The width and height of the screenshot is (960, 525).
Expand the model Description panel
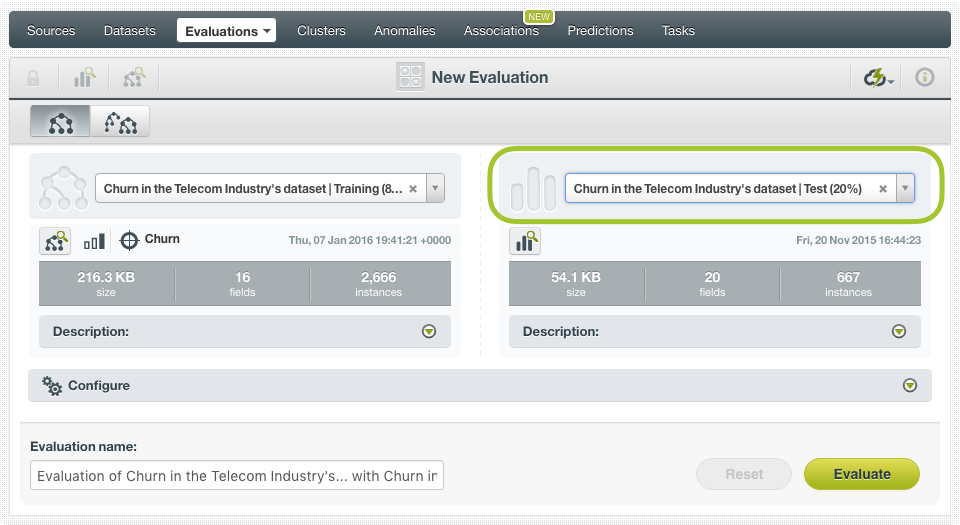[429, 332]
